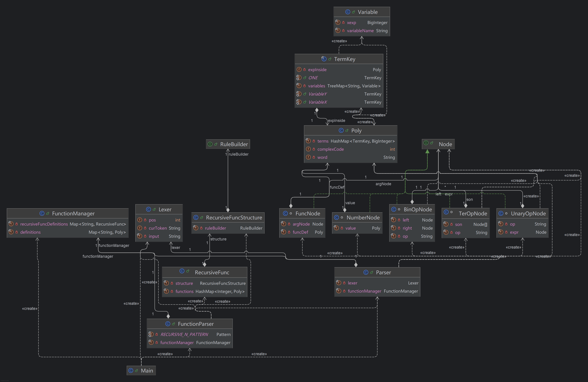The width and height of the screenshot is (588, 382).
Task: Click the static field icon beside ONE
Action: click(299, 78)
